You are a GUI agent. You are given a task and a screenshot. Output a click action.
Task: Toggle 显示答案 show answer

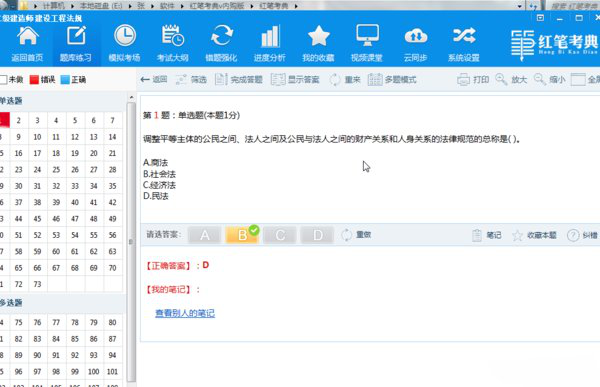click(x=295, y=80)
